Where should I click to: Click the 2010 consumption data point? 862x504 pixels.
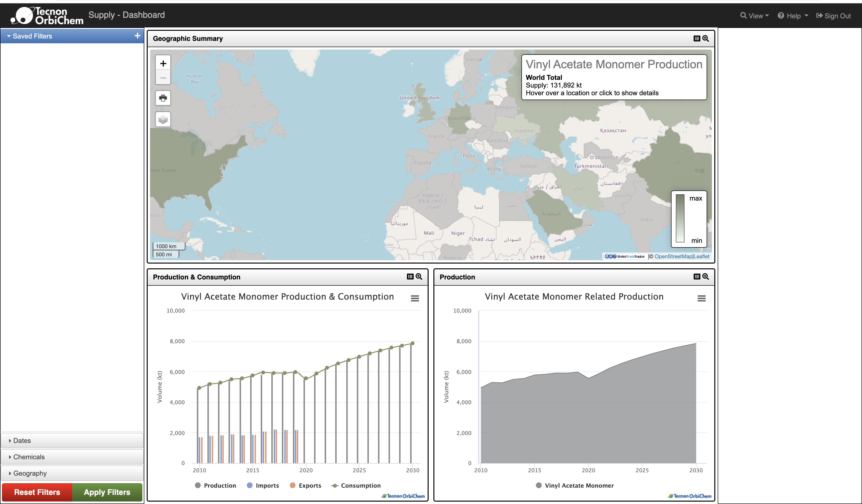[x=199, y=388]
